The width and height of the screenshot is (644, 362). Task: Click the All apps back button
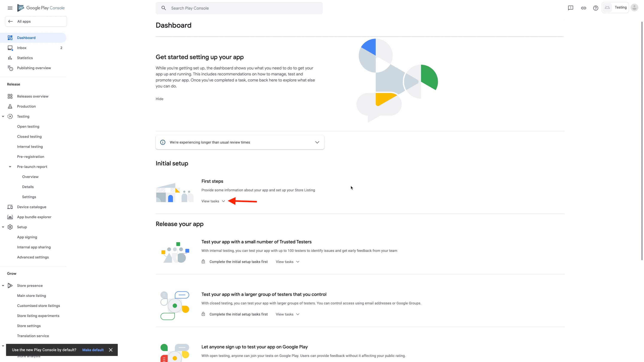pyautogui.click(x=36, y=21)
